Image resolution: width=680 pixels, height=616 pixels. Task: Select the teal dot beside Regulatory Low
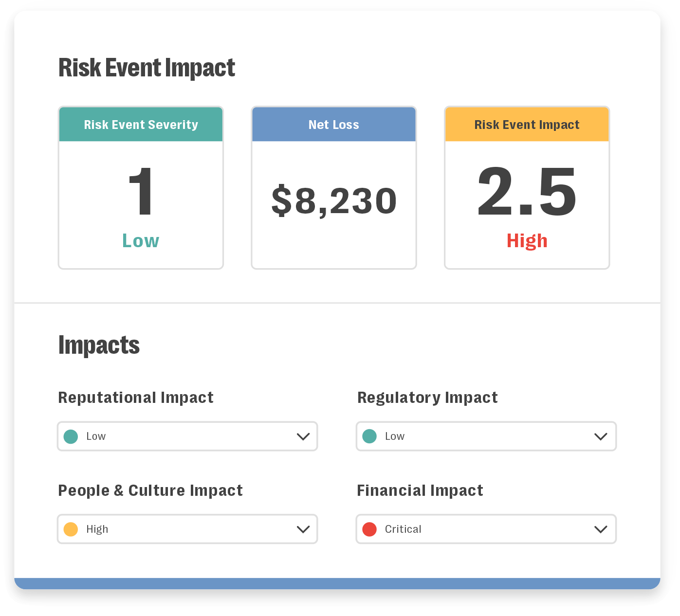click(370, 436)
